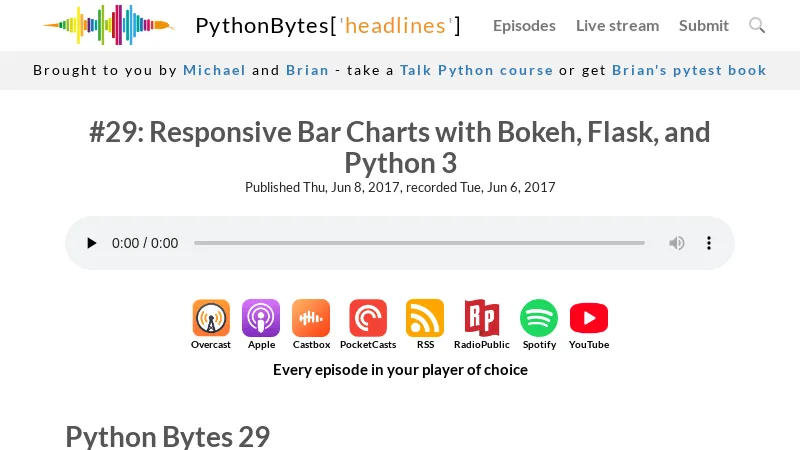The image size is (800, 450).
Task: Open the RadioPublic icon
Action: [481, 319]
